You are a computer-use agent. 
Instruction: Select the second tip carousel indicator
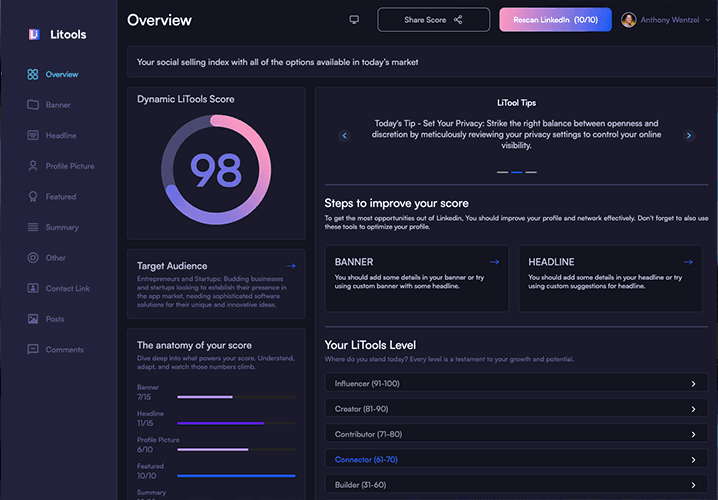[517, 172]
